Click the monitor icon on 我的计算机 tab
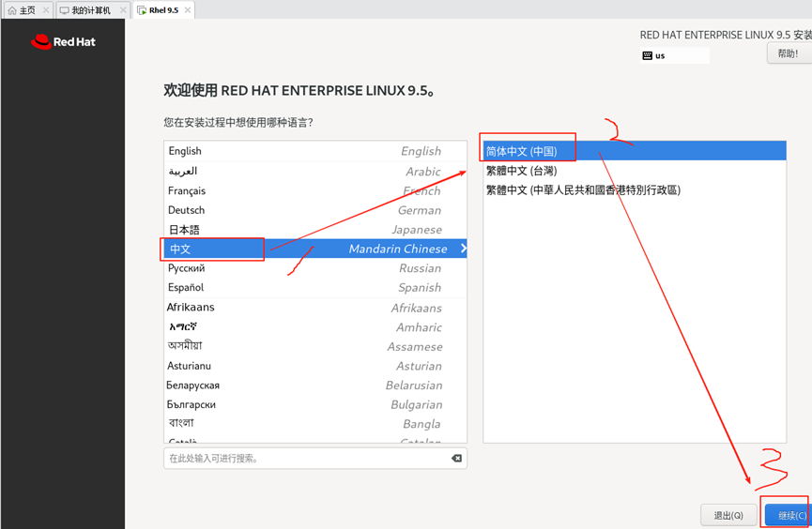 pos(64,10)
